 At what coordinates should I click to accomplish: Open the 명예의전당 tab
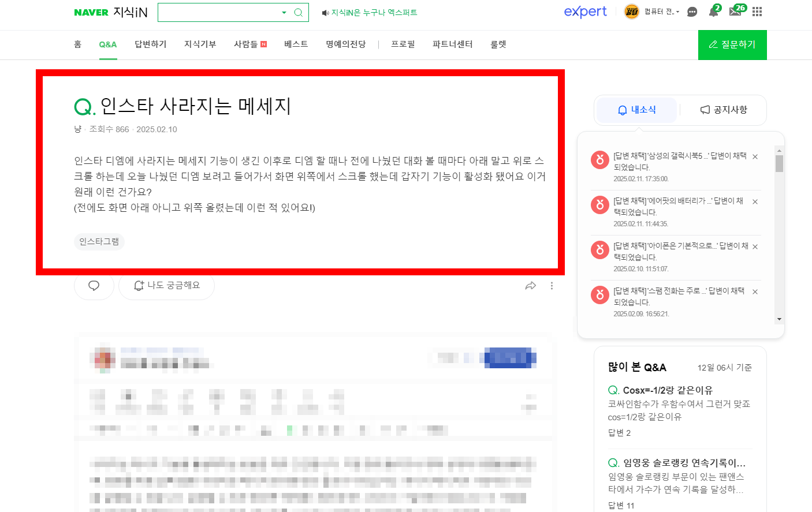click(346, 44)
